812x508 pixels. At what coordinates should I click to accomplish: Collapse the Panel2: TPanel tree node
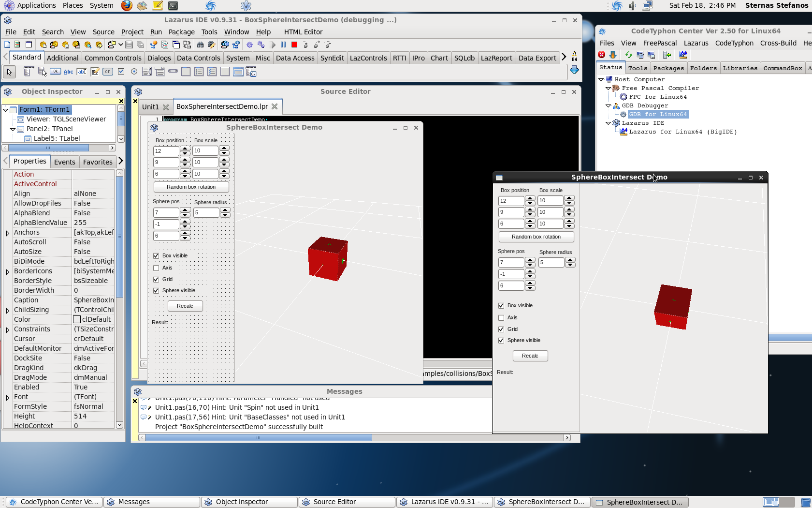(x=13, y=129)
